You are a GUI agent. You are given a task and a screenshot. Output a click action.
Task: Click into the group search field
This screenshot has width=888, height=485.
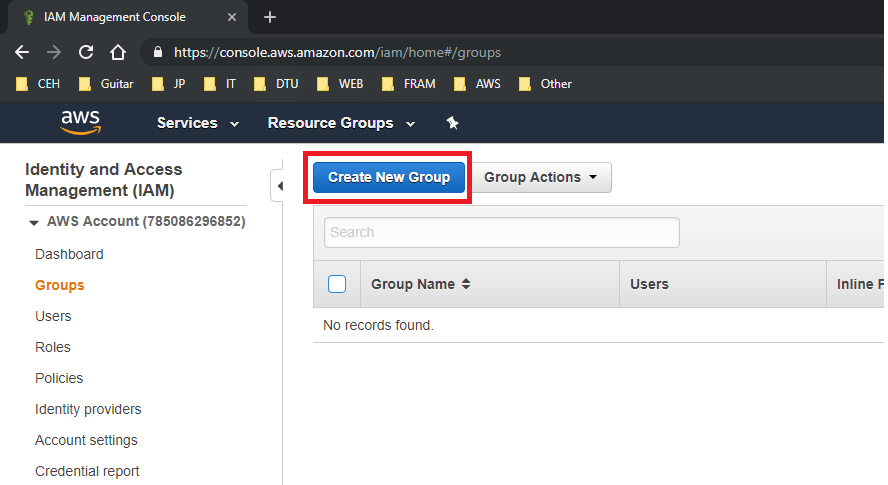click(x=501, y=232)
